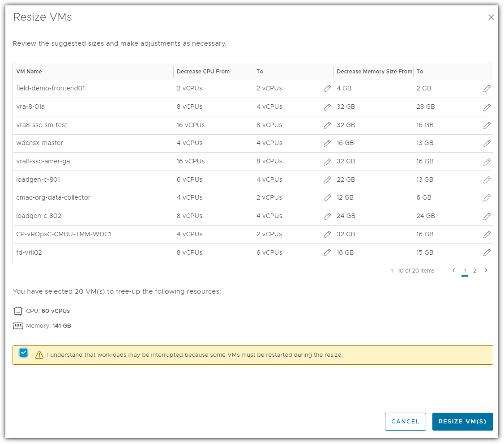Uncheck the workload interruption acknowledgment checkbox

24,353
